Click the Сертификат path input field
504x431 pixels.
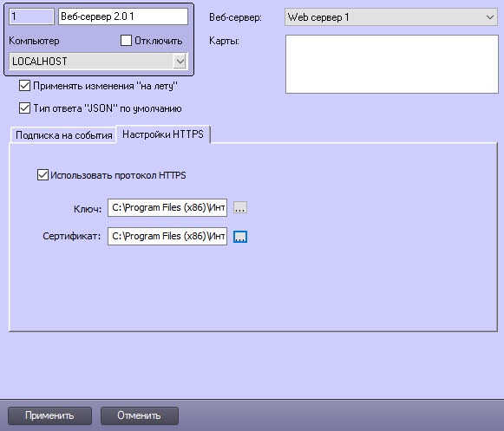point(167,236)
